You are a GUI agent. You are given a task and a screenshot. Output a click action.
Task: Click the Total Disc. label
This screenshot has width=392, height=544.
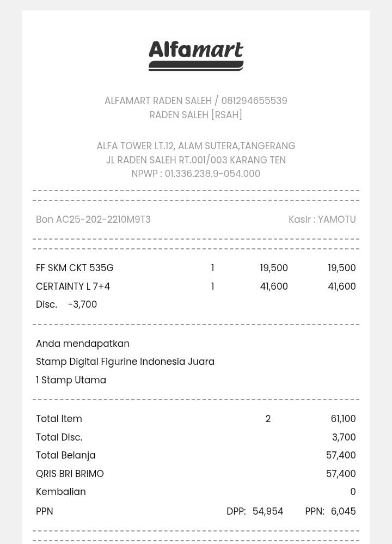click(59, 437)
